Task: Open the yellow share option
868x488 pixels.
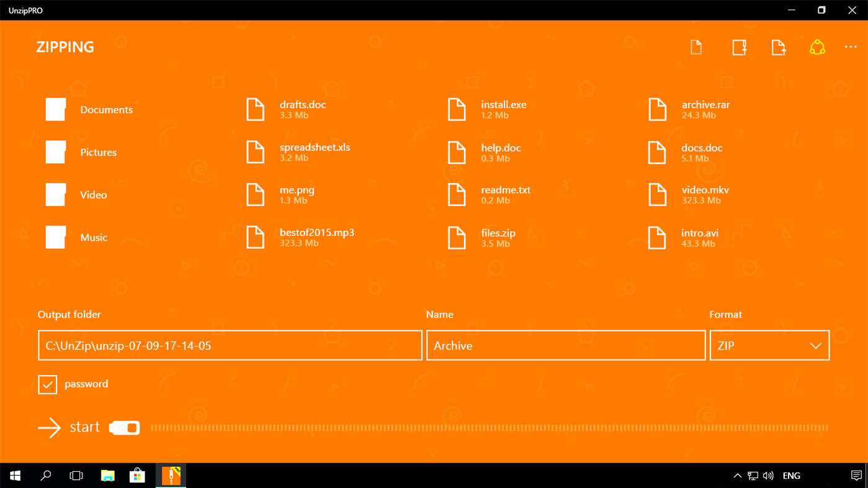Action: 817,47
